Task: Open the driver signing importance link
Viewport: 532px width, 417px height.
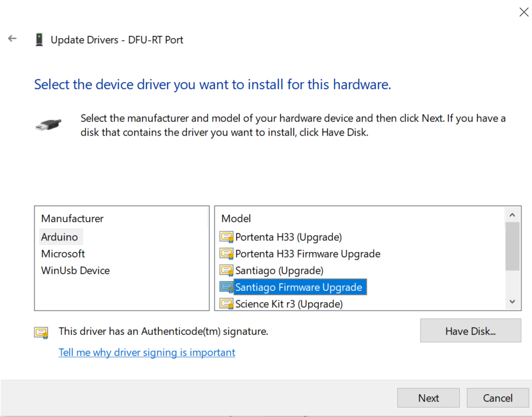Action: click(146, 352)
